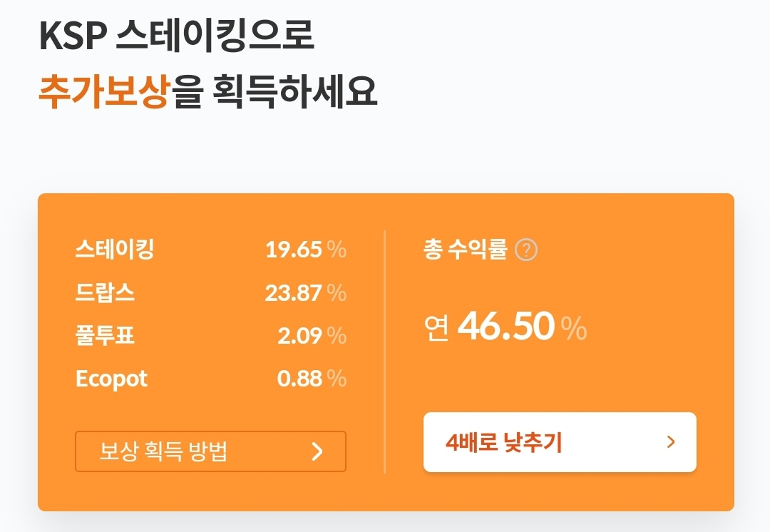
Task: Click the 0.88 % Ecopot rate value
Action: pyautogui.click(x=312, y=379)
